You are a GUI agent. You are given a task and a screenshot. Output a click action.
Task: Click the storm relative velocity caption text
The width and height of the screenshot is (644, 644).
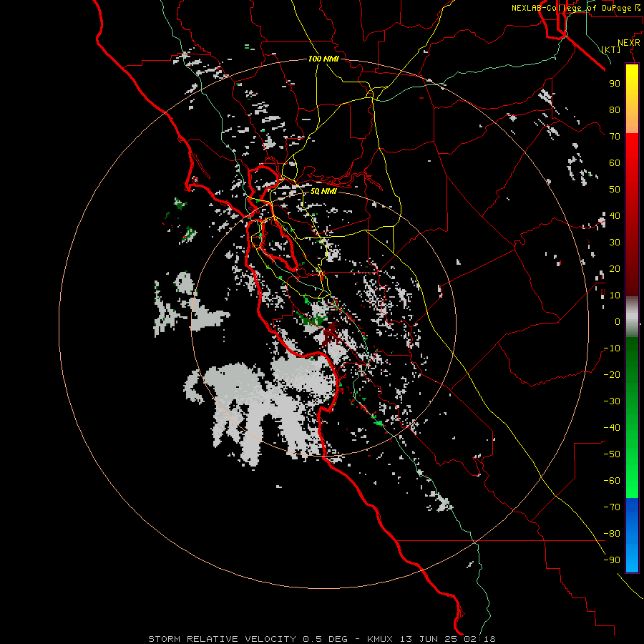[321, 639]
